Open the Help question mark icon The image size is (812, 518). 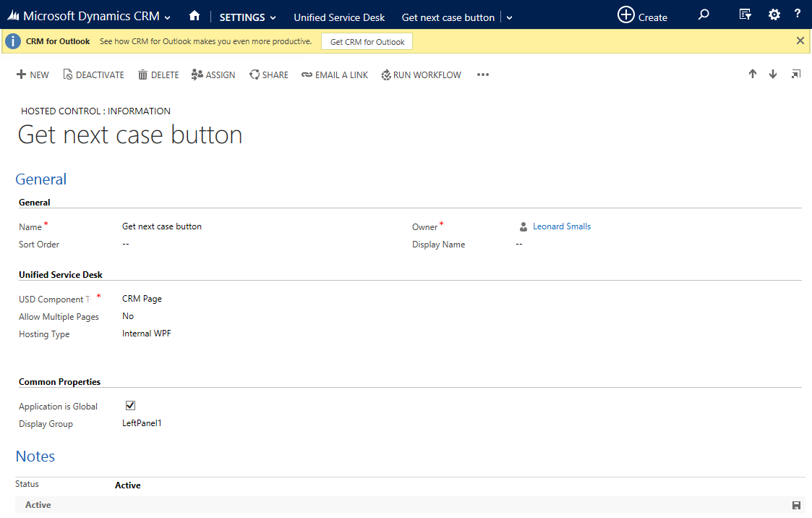tap(798, 14)
